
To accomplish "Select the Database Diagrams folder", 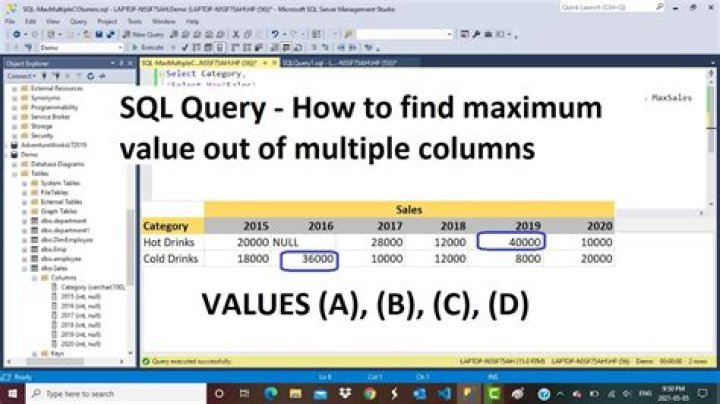I will [57, 164].
